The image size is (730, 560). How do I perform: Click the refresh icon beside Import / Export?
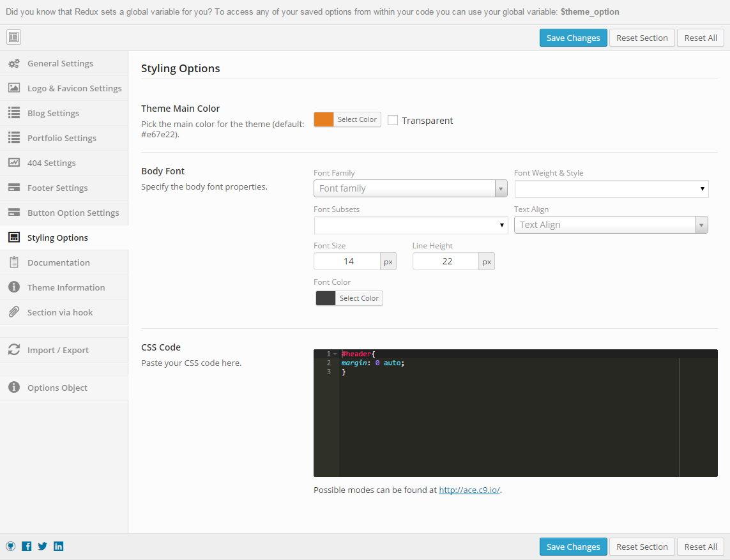(14, 349)
